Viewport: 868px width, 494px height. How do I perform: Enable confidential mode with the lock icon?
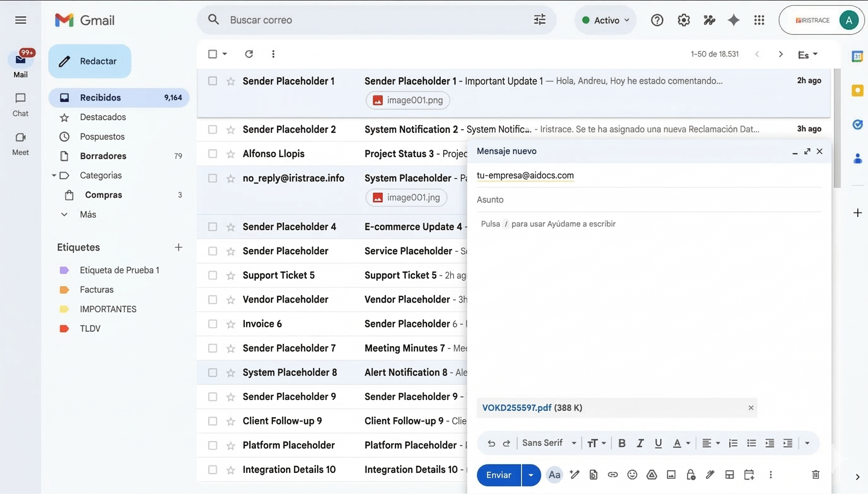(x=691, y=475)
